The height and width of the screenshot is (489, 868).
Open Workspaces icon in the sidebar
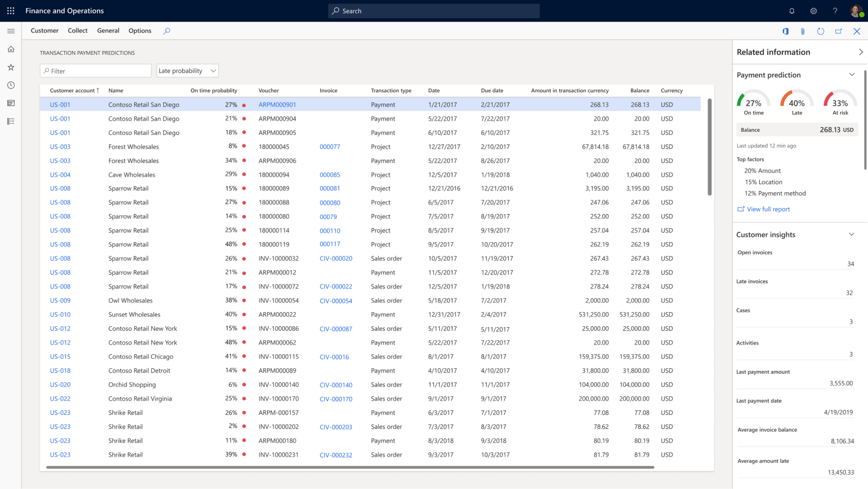[x=11, y=103]
